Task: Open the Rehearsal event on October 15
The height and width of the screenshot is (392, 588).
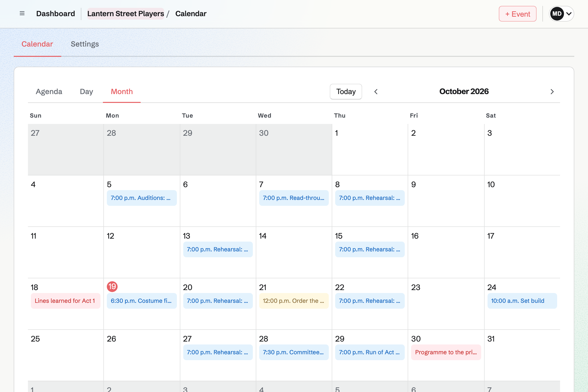Action: coord(370,249)
